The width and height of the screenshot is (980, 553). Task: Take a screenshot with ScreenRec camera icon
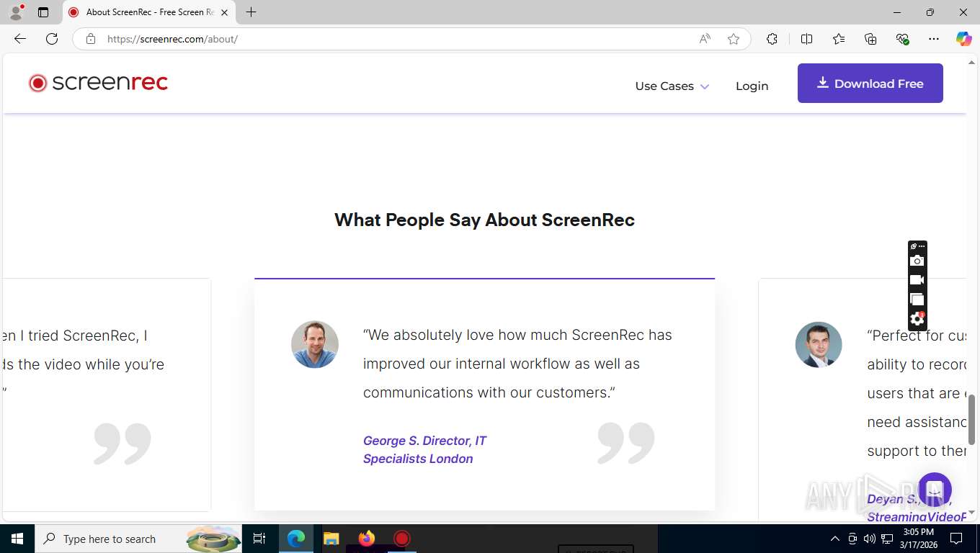point(917,261)
